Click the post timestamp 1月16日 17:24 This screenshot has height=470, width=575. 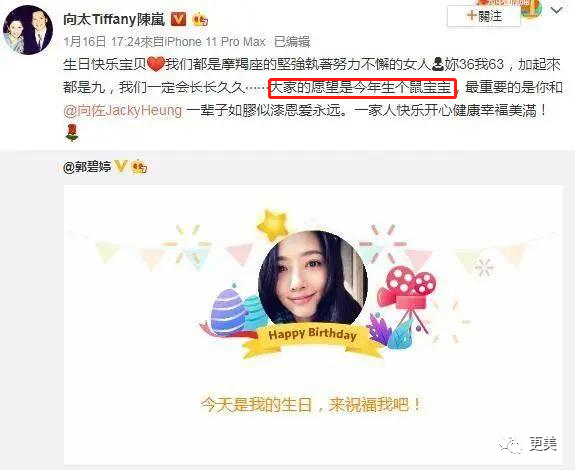(x=102, y=42)
